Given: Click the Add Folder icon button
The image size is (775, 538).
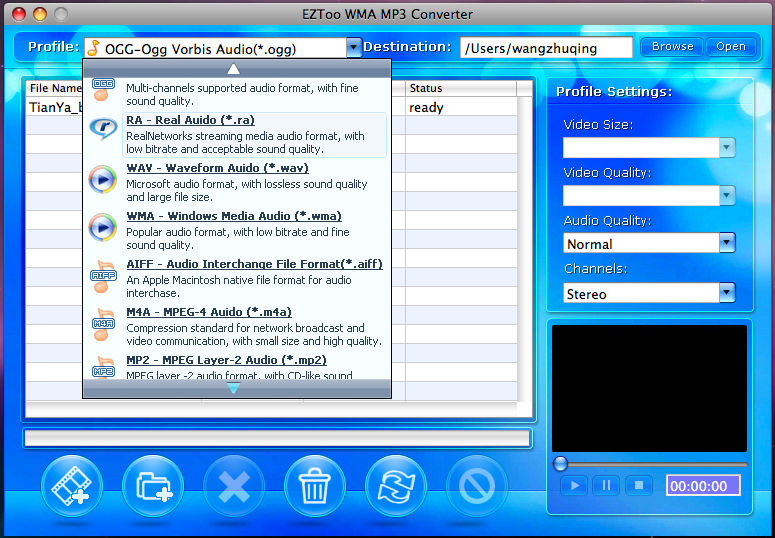Looking at the screenshot, I should coord(153,486).
